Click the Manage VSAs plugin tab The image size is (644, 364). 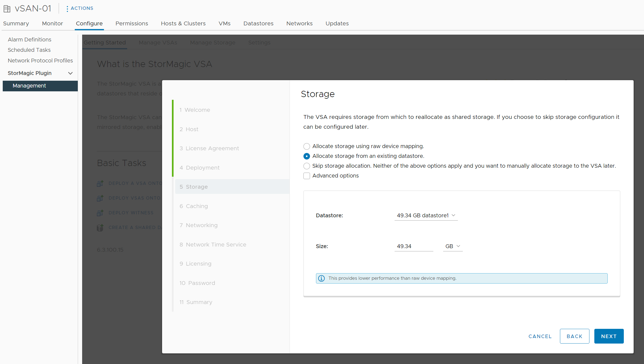tap(158, 43)
